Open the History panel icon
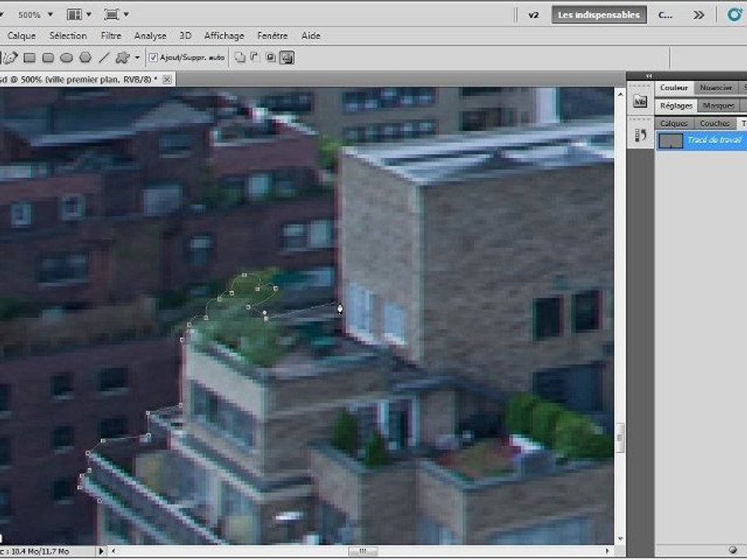The height and width of the screenshot is (560, 747). (x=640, y=135)
